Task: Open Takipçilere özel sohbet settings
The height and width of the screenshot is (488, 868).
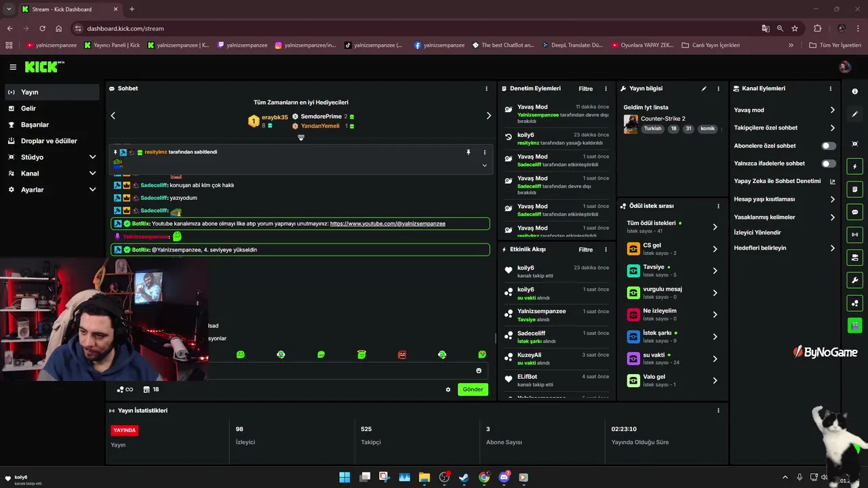Action: (x=784, y=127)
